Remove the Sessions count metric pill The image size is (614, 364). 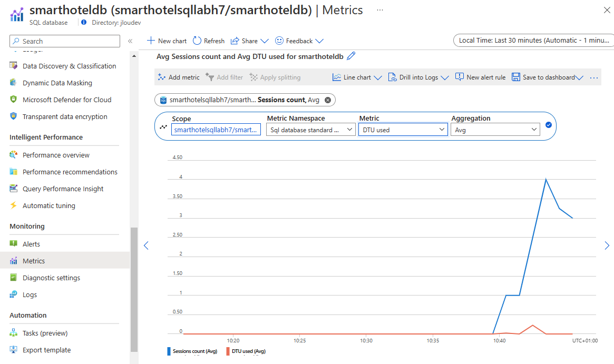point(328,100)
